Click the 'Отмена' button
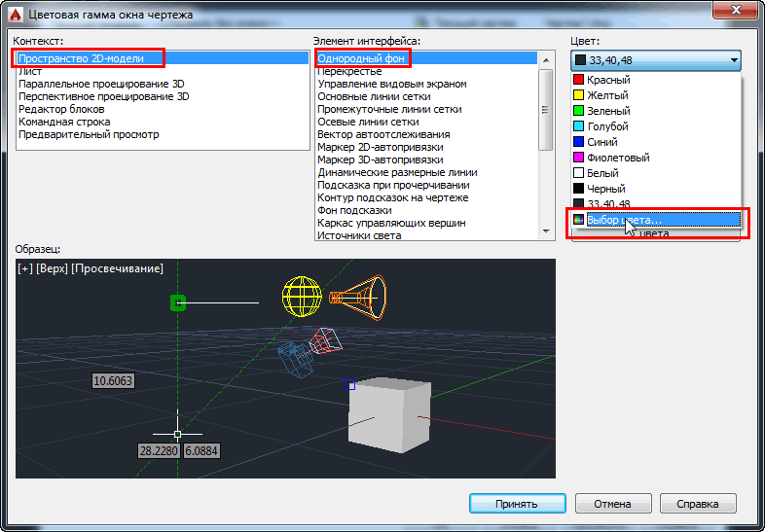The width and height of the screenshot is (765, 532). [613, 504]
